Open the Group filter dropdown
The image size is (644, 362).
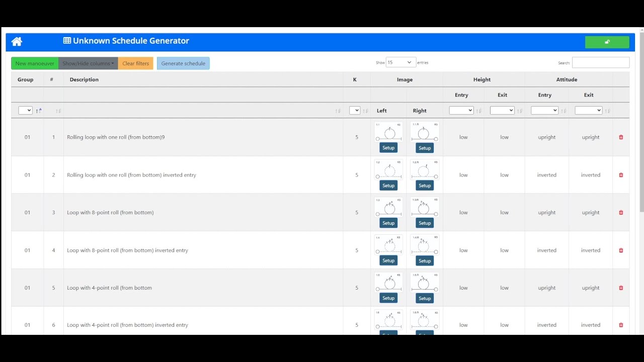click(25, 111)
